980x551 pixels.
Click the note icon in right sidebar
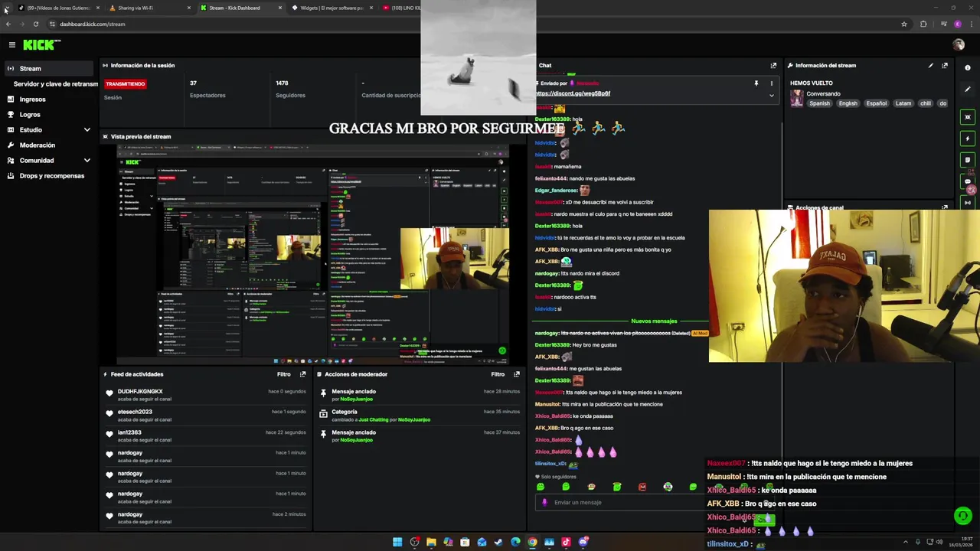tap(968, 160)
